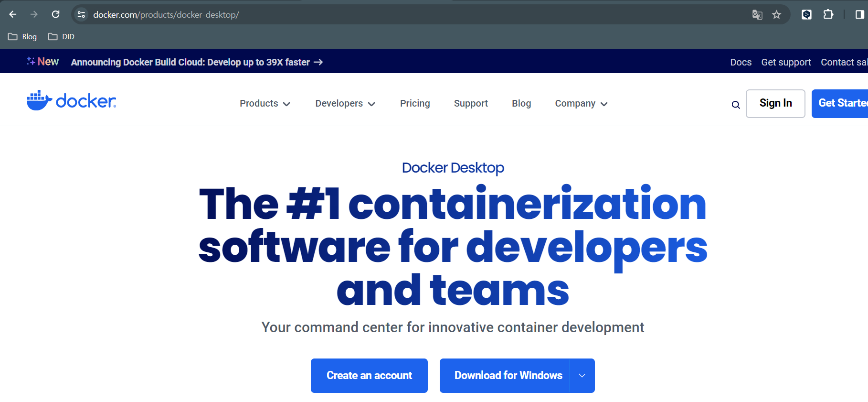Toggle the browser side panel icon
Viewport: 868px width, 402px height.
point(859,14)
